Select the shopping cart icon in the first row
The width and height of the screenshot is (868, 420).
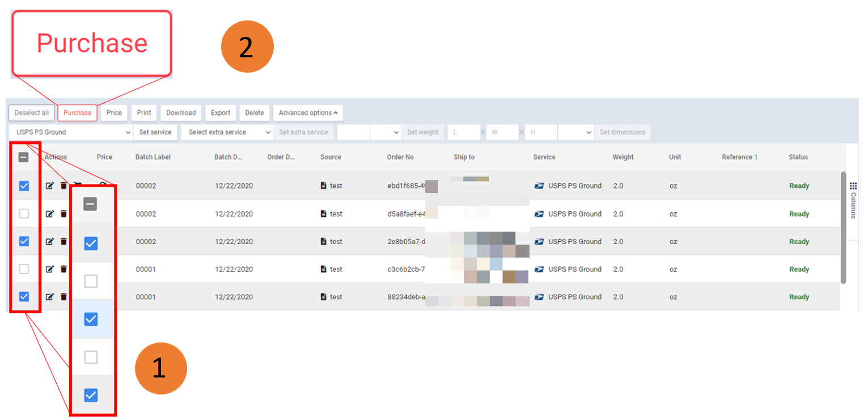pyautogui.click(x=77, y=184)
